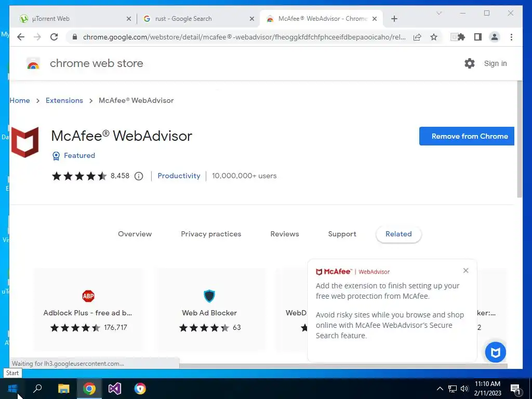
Task: Click Adblock Plus rating count 176,717
Action: point(115,327)
